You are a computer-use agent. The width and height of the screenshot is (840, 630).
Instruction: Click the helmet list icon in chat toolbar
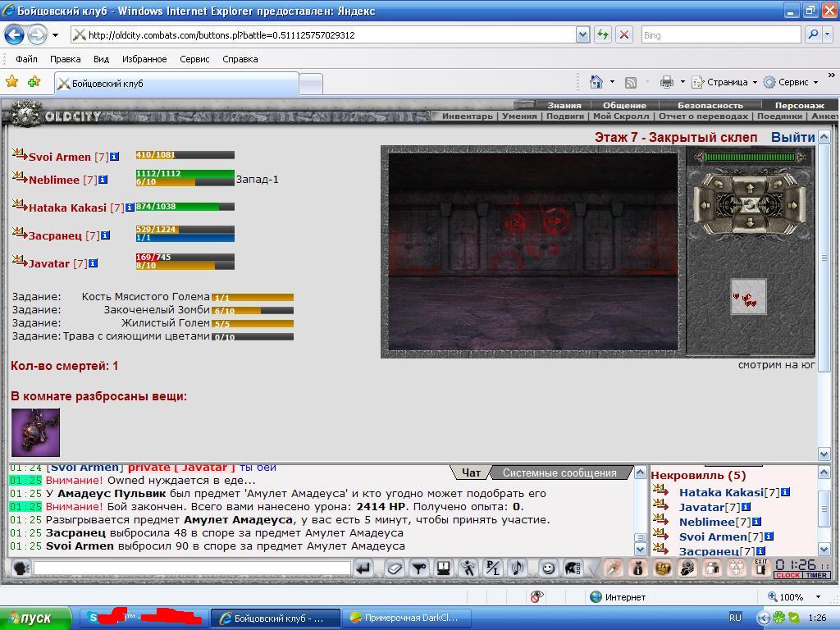[x=573, y=568]
